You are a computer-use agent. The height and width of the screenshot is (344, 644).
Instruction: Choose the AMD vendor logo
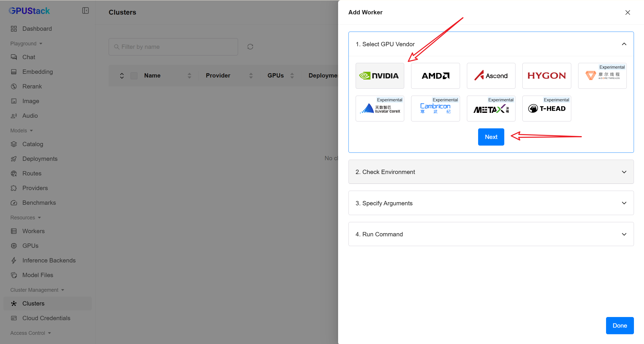click(435, 76)
